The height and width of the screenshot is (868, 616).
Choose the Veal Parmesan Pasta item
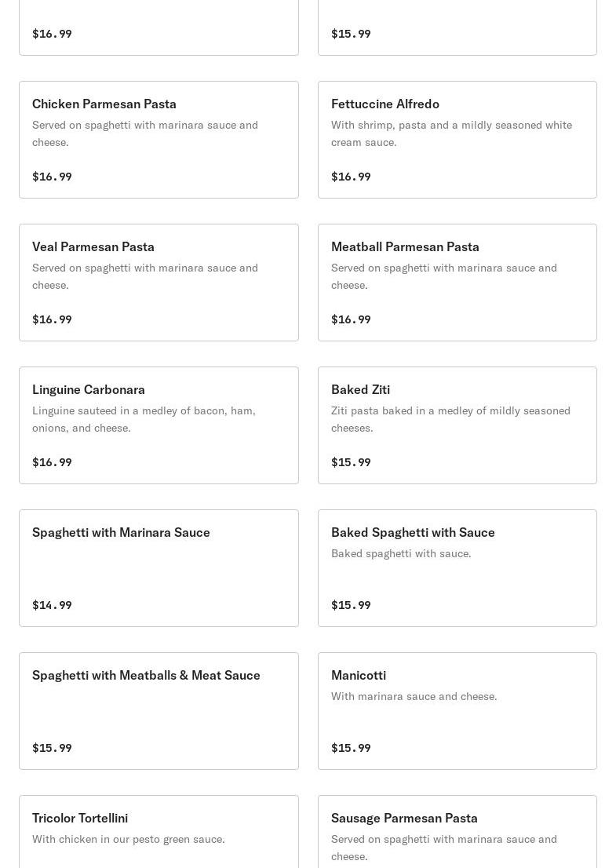(93, 246)
